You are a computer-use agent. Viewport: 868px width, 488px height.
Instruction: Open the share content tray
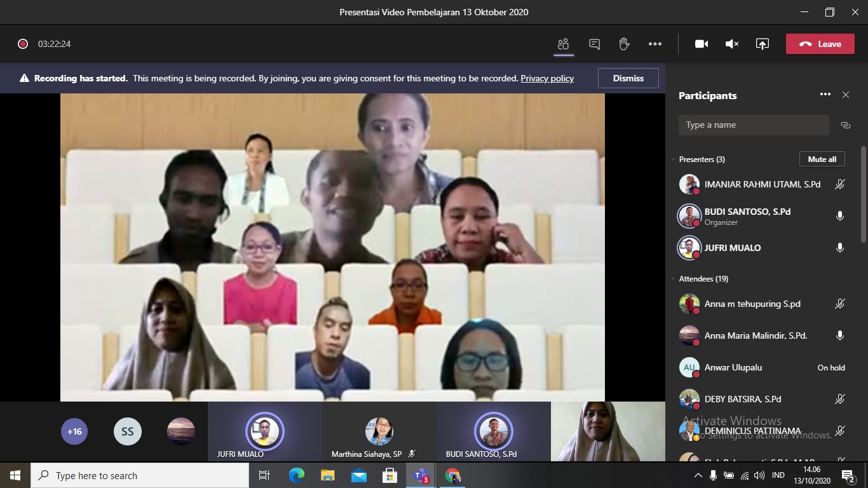tap(763, 44)
